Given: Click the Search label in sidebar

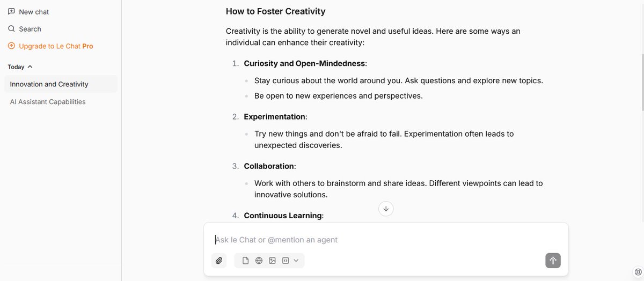Looking at the screenshot, I should click(30, 29).
